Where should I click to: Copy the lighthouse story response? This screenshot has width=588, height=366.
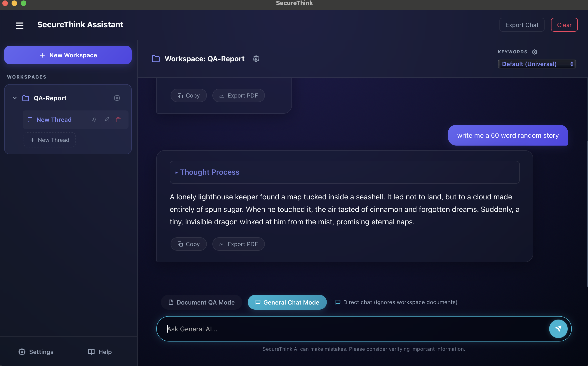click(189, 244)
